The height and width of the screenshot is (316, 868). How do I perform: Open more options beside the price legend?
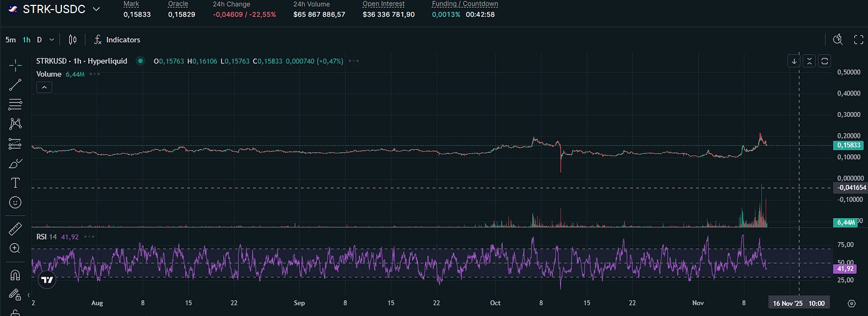point(354,61)
